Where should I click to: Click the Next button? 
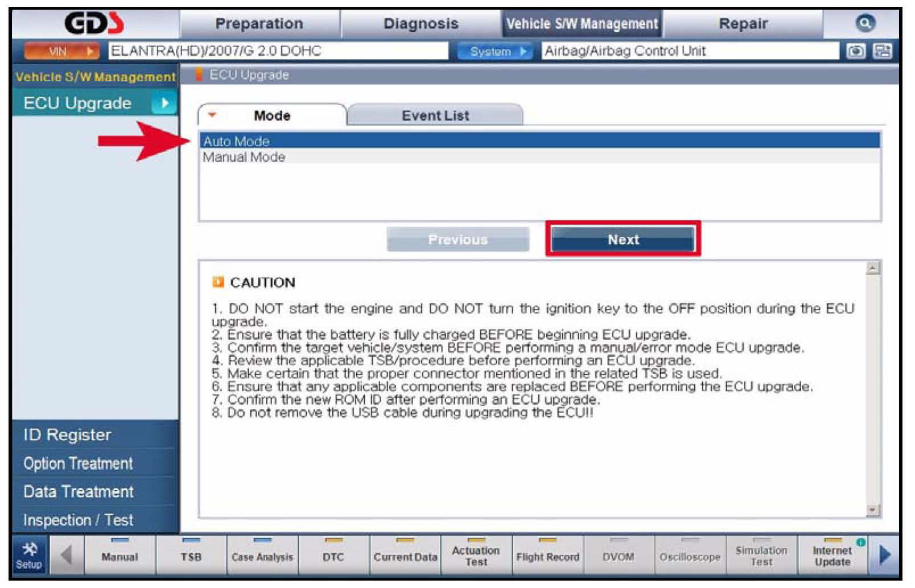click(623, 239)
